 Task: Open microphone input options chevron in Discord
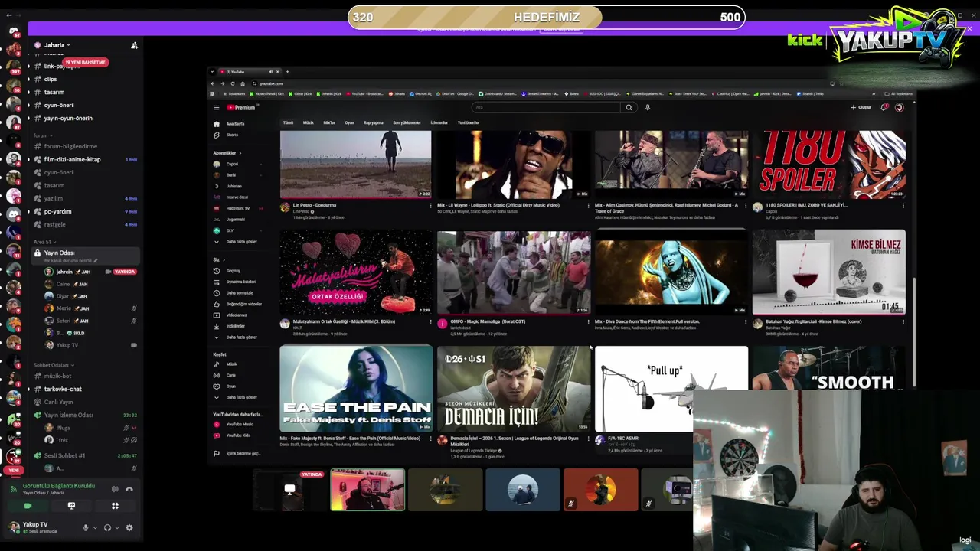point(95,527)
